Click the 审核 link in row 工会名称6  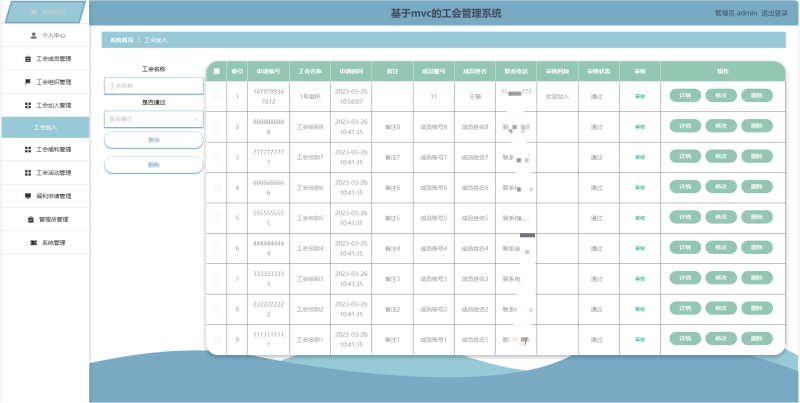(640, 188)
